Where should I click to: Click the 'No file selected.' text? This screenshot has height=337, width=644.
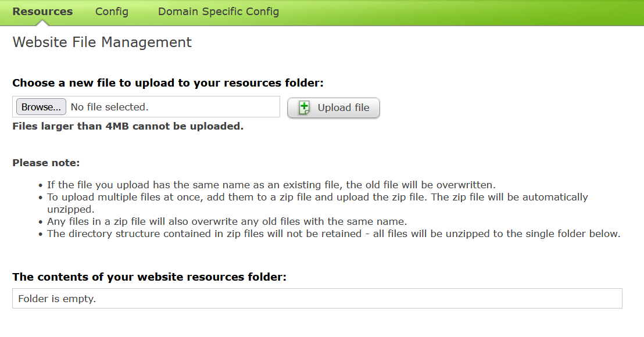point(110,107)
